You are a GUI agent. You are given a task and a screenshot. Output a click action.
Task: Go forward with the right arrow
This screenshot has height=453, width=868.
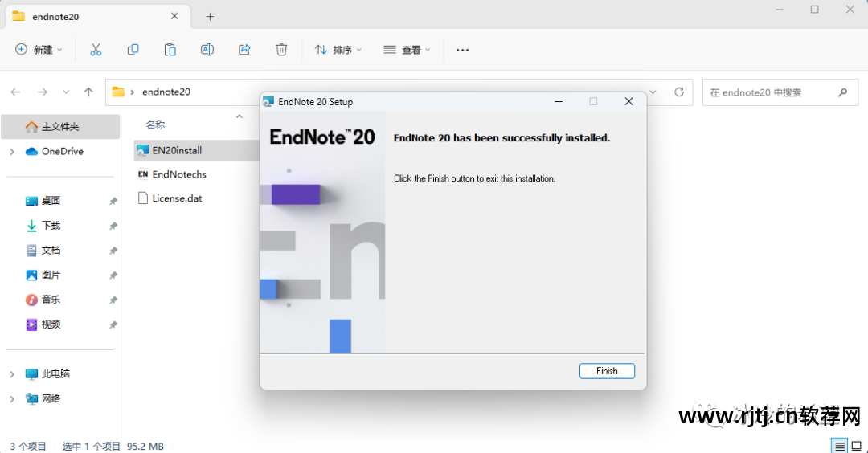43,92
